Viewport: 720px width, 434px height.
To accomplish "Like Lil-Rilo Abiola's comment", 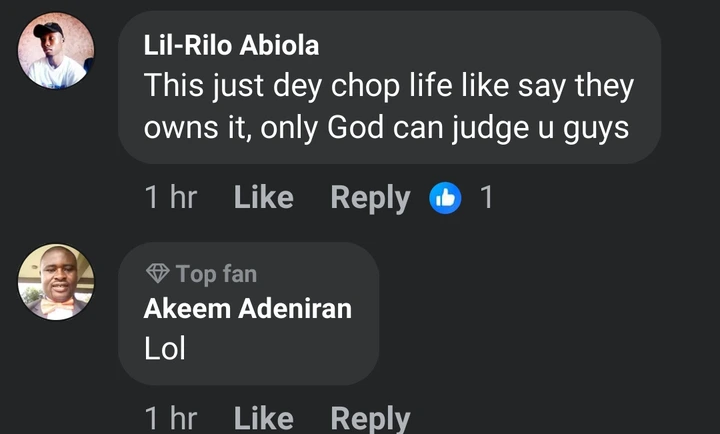I will click(x=264, y=197).
